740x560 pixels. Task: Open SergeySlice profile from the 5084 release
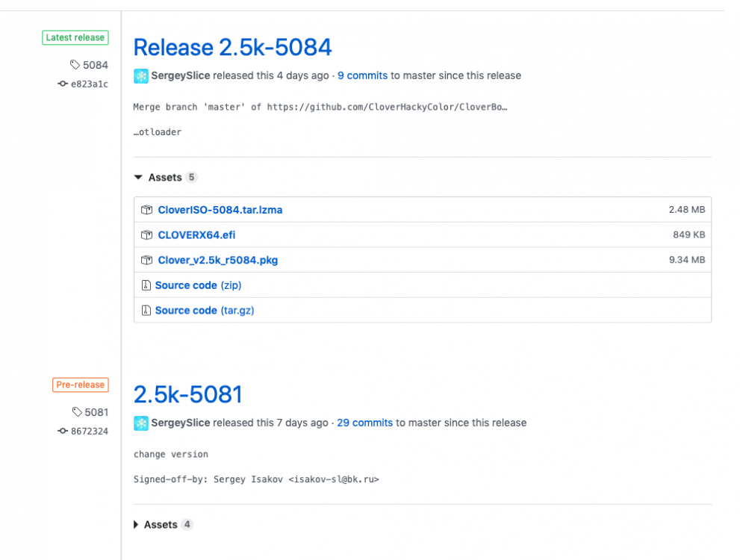tap(180, 75)
